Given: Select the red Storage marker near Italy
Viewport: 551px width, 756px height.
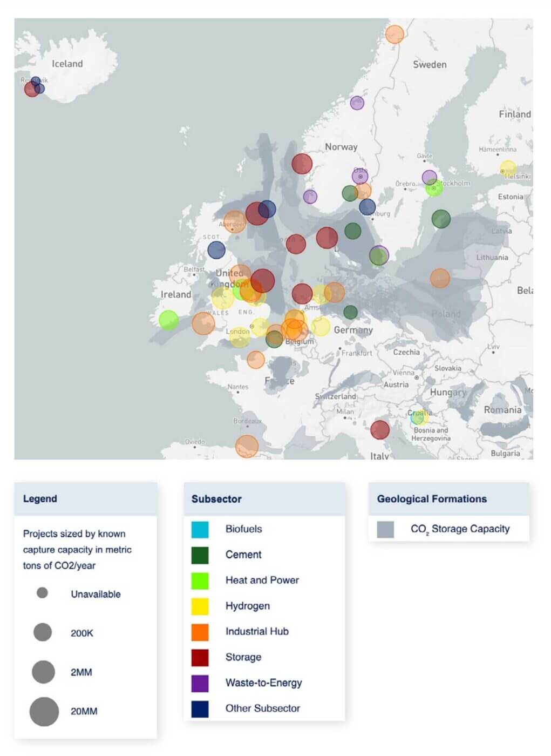Looking at the screenshot, I should click(x=380, y=430).
